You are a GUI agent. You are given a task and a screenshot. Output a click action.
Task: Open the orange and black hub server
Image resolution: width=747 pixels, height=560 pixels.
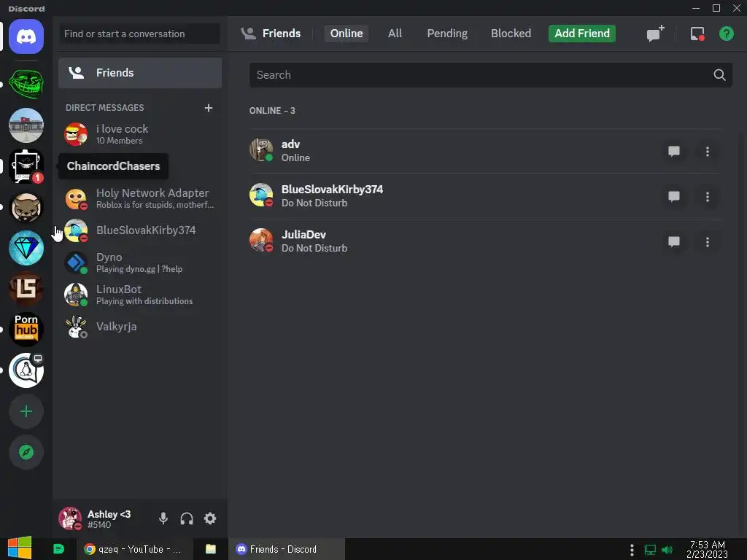click(26, 330)
